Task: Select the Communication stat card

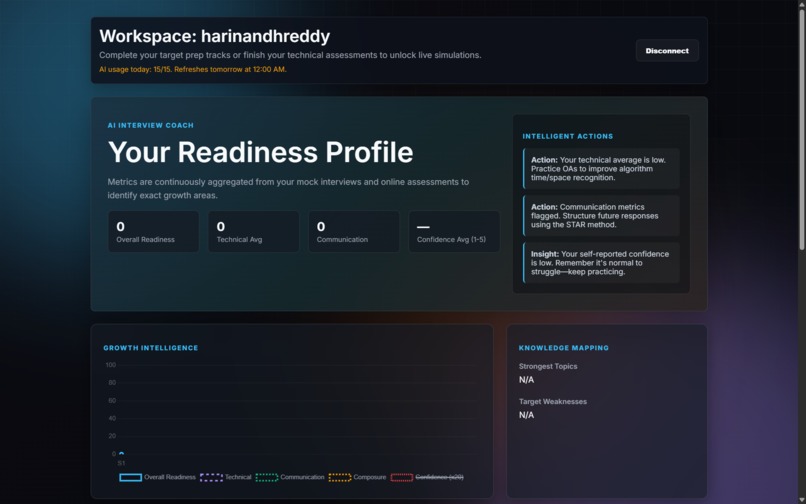Action: (354, 231)
